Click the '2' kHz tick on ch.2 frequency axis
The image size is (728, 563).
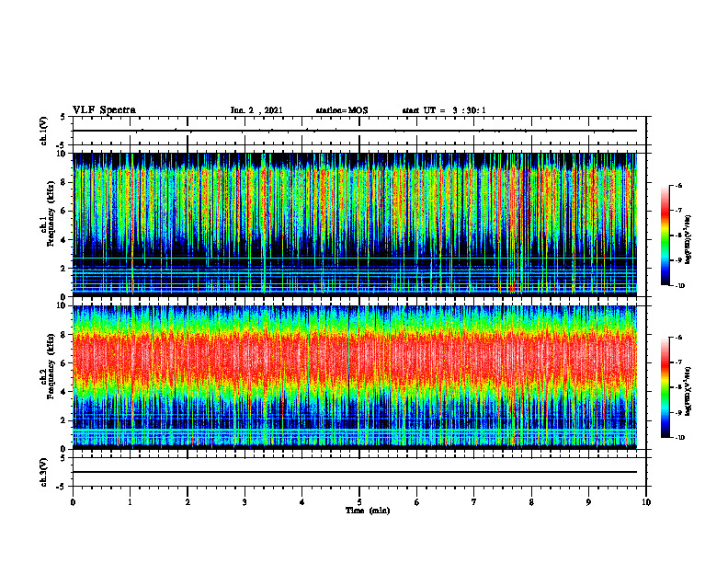[64, 420]
